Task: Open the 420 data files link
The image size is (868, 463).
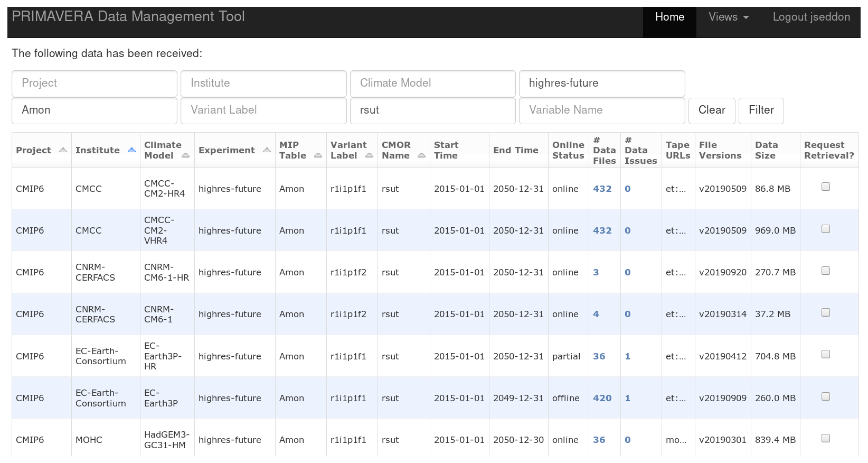Action: click(602, 398)
